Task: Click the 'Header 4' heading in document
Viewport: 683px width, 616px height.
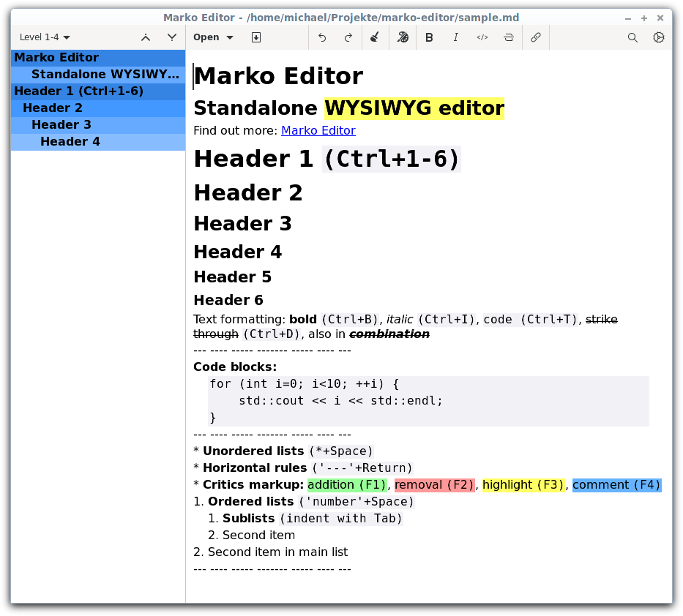Action: [238, 252]
